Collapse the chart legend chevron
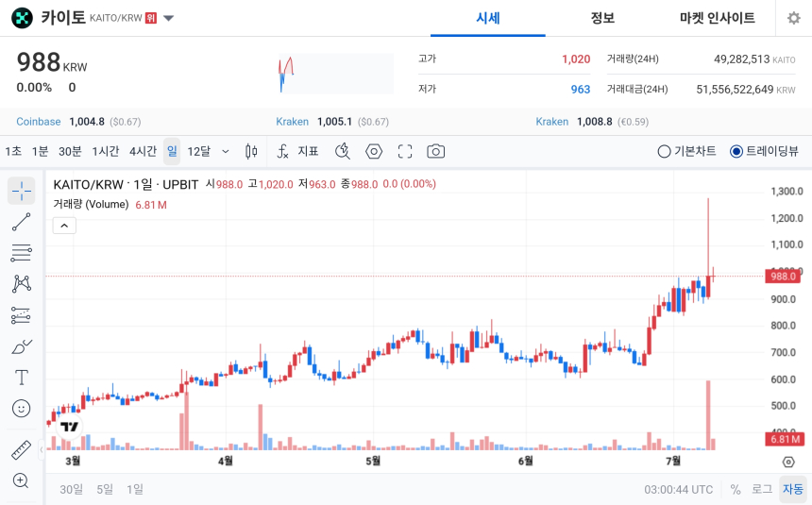 (64, 226)
